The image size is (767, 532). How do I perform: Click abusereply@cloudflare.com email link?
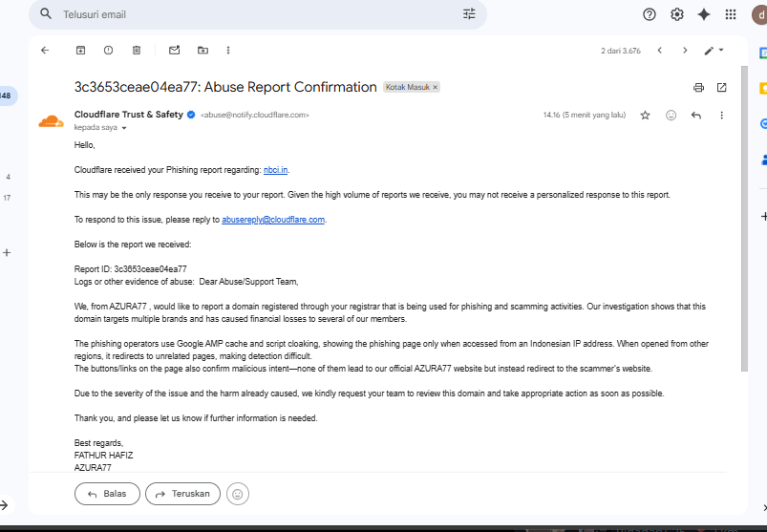(x=273, y=220)
